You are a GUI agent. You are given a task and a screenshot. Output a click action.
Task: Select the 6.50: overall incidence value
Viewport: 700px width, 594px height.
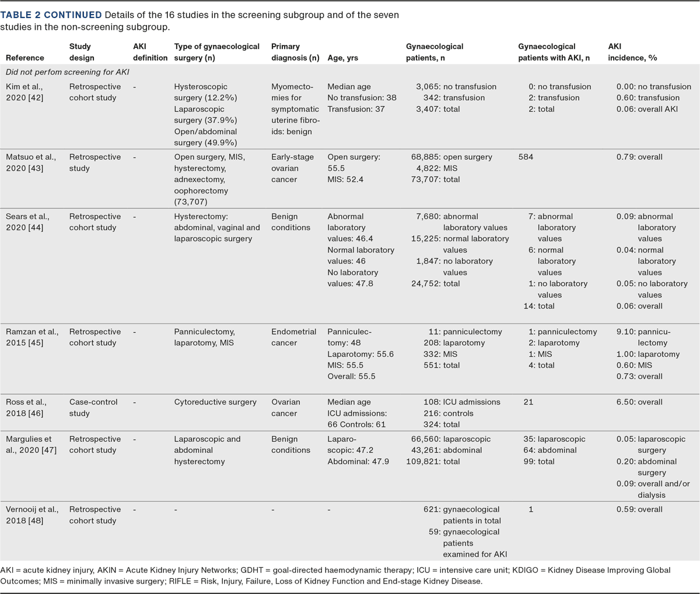(639, 402)
